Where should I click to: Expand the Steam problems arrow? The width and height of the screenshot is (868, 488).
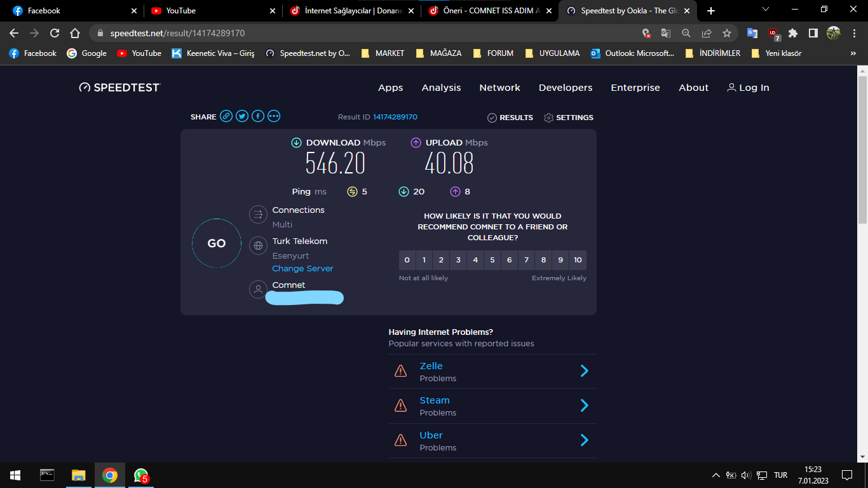585,405
